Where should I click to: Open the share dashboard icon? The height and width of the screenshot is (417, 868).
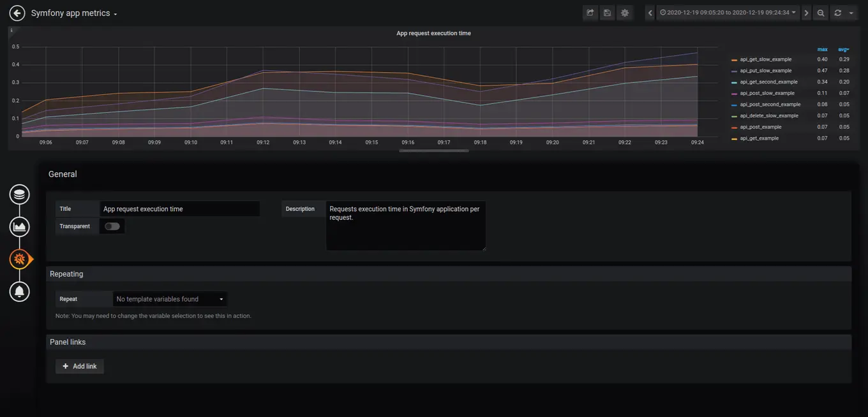pos(590,13)
